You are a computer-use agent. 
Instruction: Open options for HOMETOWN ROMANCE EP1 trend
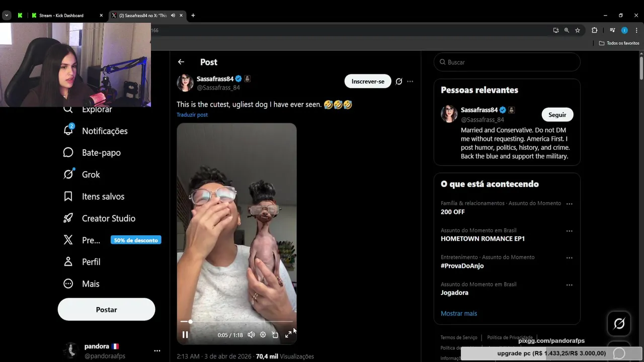[x=569, y=231]
